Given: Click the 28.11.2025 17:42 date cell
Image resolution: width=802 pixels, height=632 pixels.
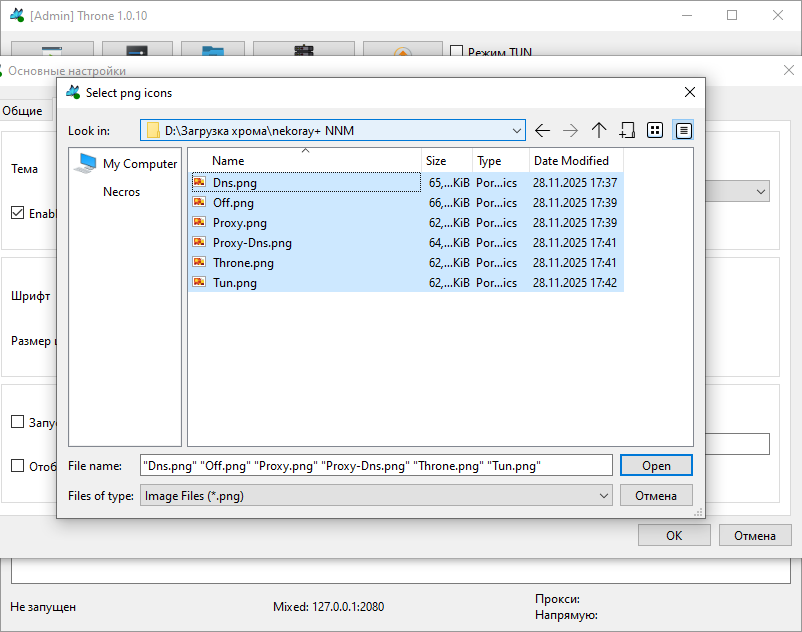Looking at the screenshot, I should (x=575, y=282).
